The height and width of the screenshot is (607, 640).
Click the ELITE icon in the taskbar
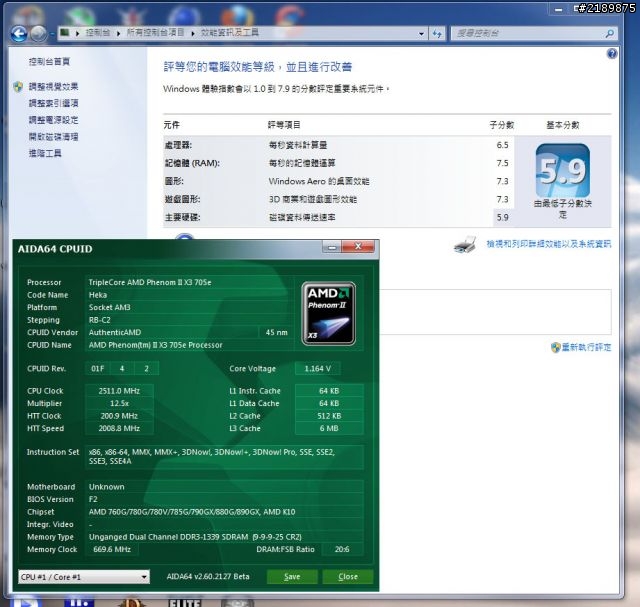click(x=185, y=603)
